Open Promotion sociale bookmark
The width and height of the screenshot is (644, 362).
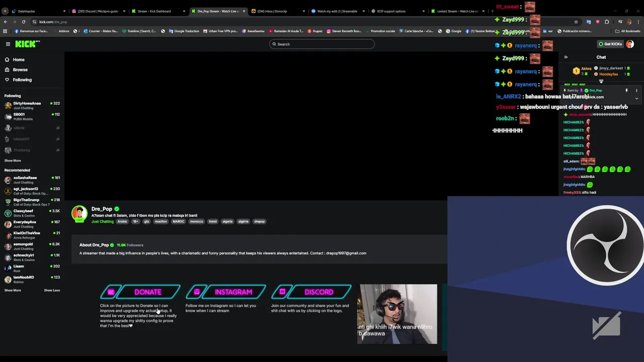click(380, 31)
